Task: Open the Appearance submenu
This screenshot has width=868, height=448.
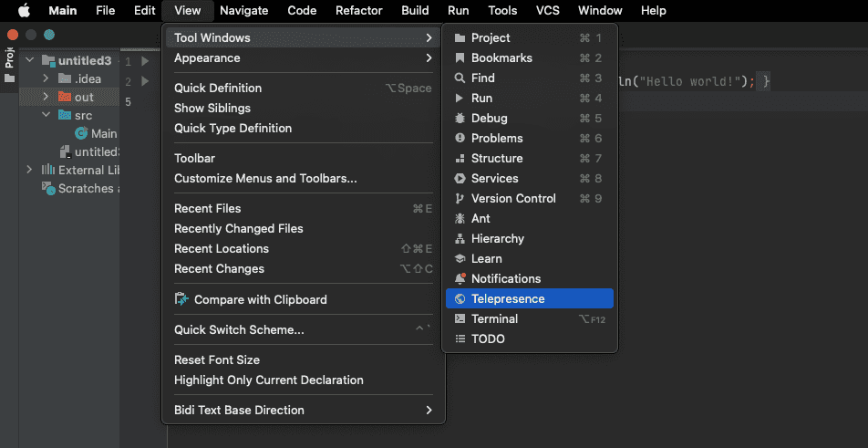Action: [x=304, y=58]
